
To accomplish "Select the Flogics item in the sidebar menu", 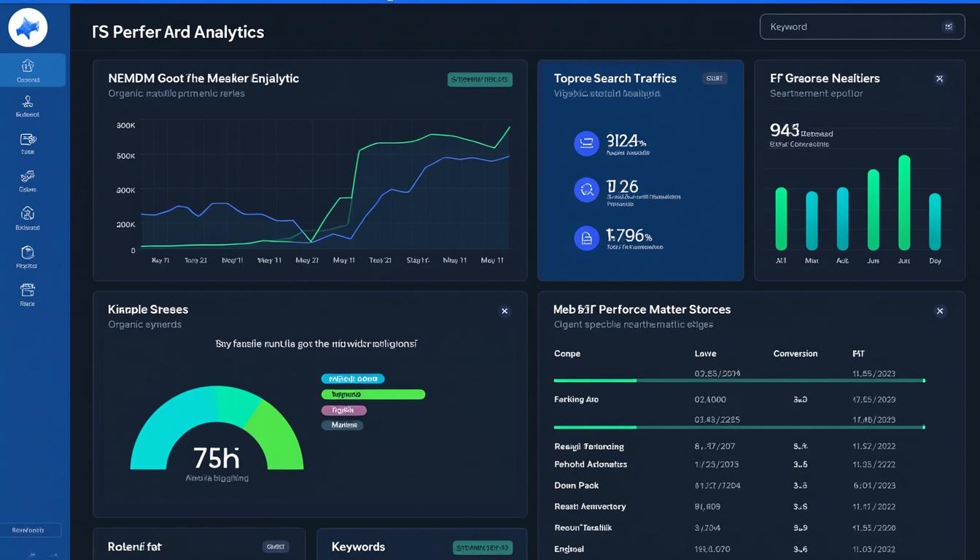I will 27,256.
